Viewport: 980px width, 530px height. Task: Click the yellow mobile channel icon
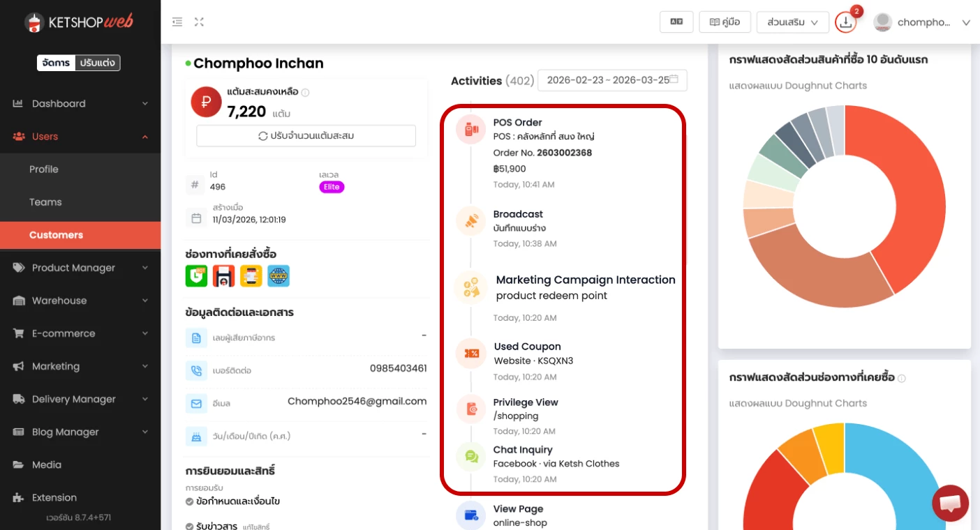(251, 275)
